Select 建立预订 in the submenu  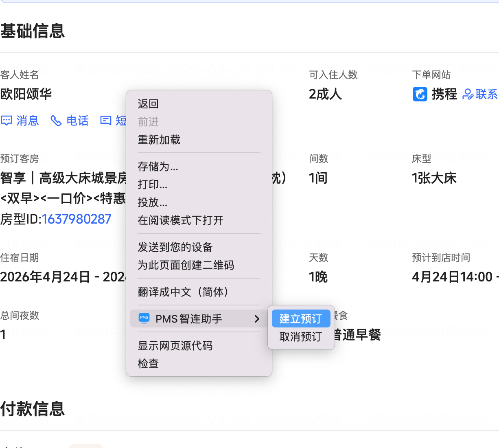point(300,318)
